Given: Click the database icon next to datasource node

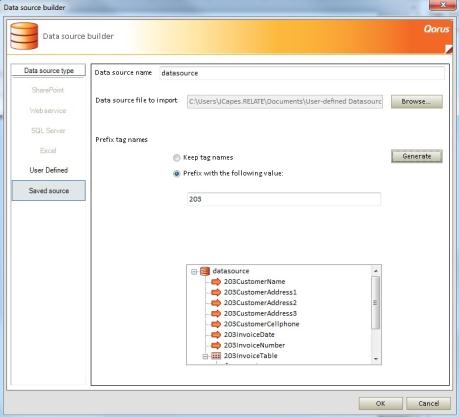Looking at the screenshot, I should 205,271.
